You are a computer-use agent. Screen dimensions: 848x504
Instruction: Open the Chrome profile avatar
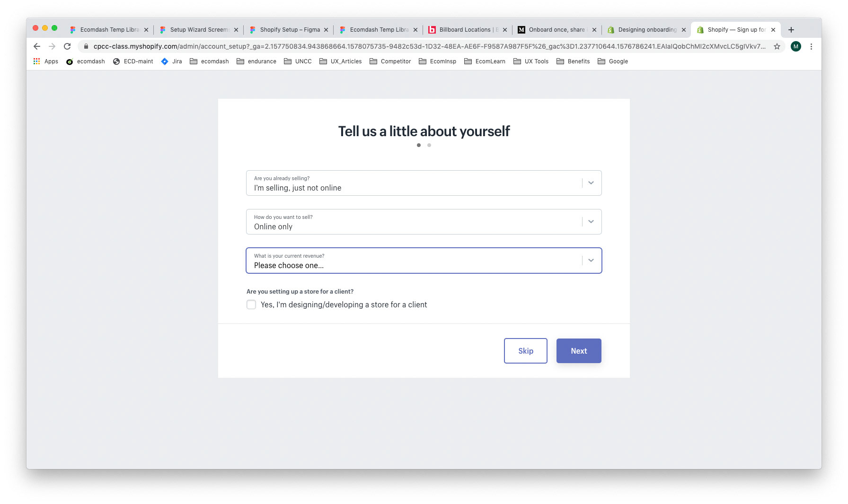(796, 46)
